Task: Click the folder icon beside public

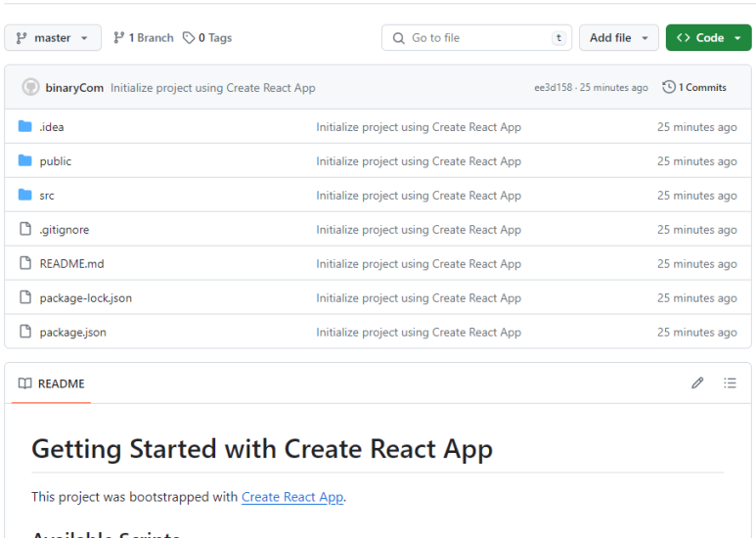Action: [25, 160]
